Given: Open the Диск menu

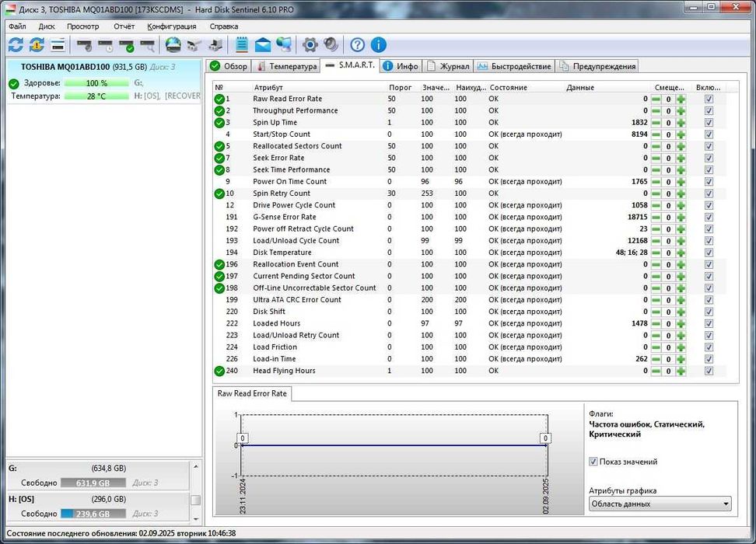Looking at the screenshot, I should (x=47, y=26).
